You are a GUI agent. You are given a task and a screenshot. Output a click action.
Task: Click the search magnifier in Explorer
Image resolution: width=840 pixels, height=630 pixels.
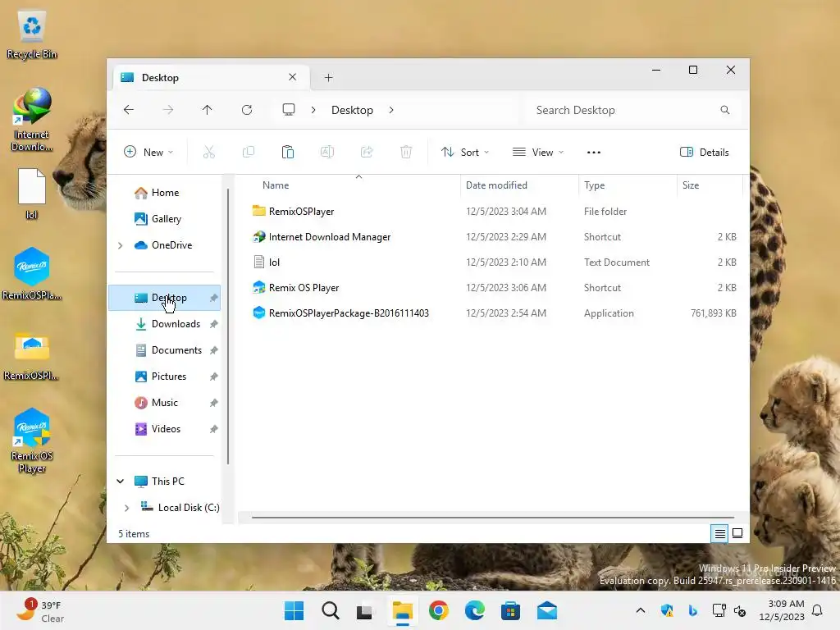pyautogui.click(x=725, y=110)
